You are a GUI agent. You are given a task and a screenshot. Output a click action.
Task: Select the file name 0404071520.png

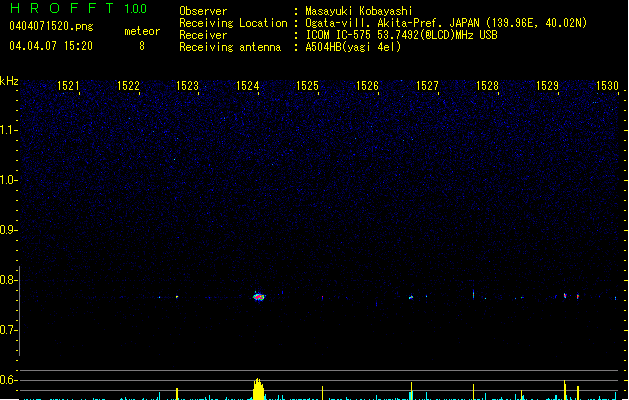pos(51,26)
